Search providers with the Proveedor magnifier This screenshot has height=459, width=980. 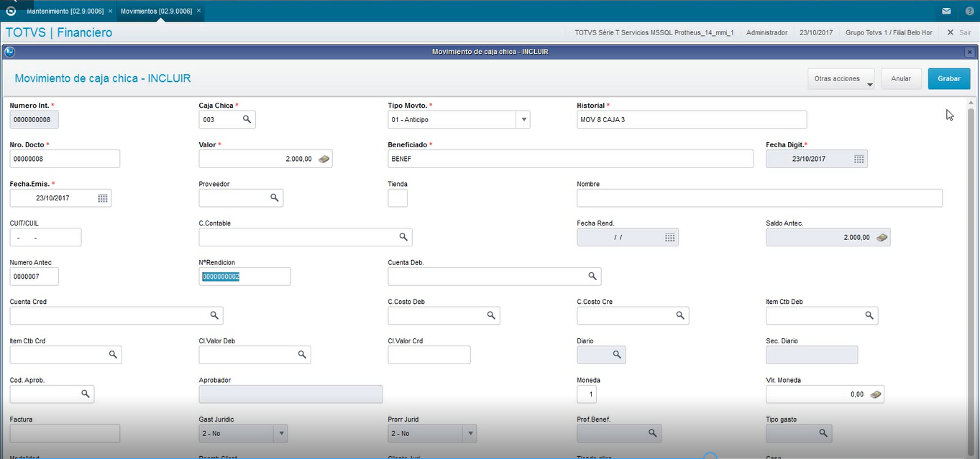[274, 198]
